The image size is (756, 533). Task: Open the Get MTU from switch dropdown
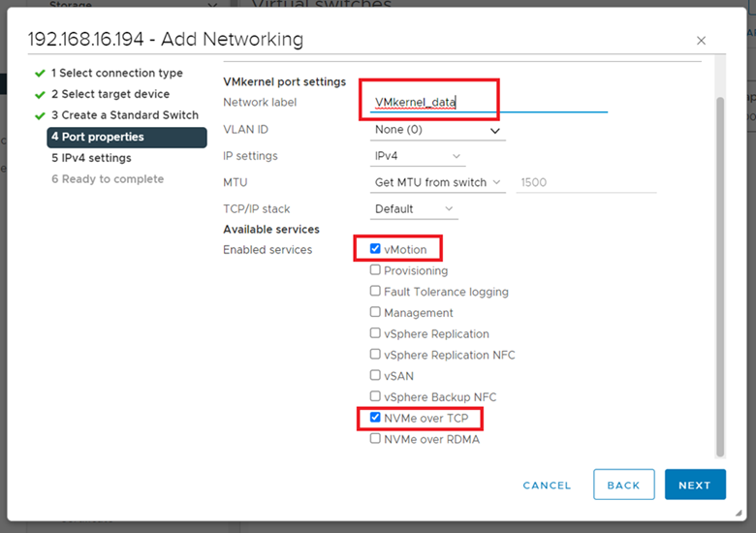tap(437, 182)
